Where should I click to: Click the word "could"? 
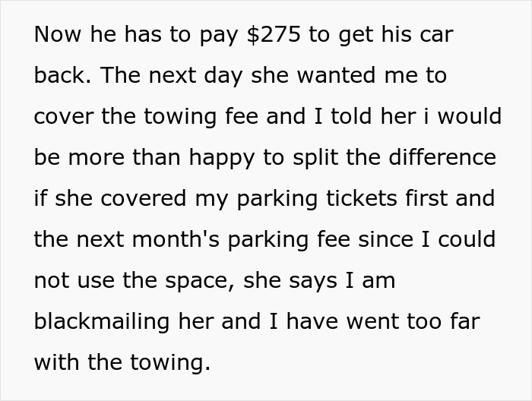467,240
